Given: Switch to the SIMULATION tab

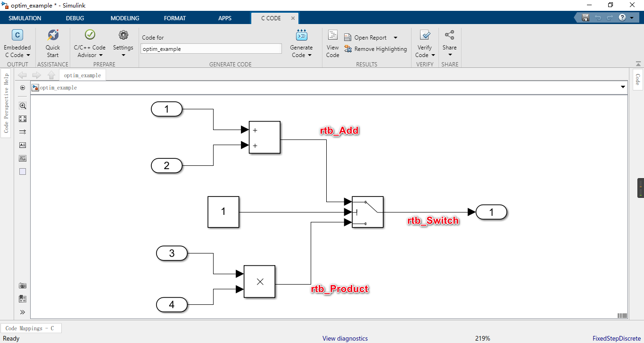Looking at the screenshot, I should point(25,18).
